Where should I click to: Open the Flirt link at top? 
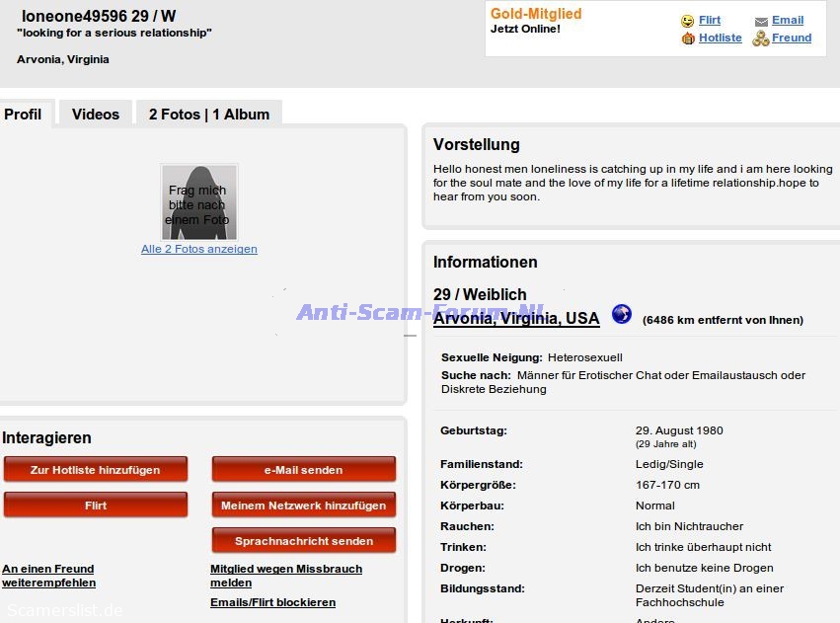pos(710,20)
